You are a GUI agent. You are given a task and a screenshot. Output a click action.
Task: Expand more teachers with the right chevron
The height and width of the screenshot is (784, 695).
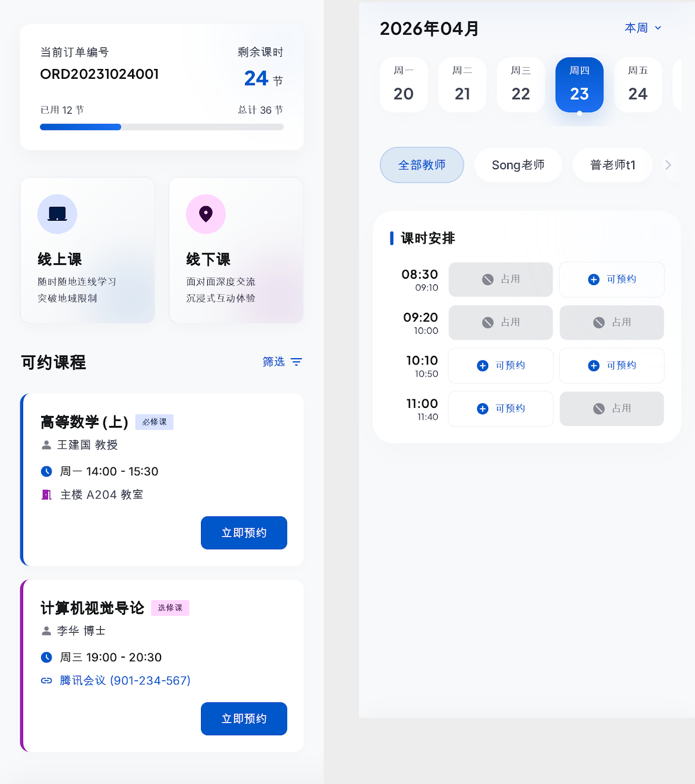click(668, 165)
